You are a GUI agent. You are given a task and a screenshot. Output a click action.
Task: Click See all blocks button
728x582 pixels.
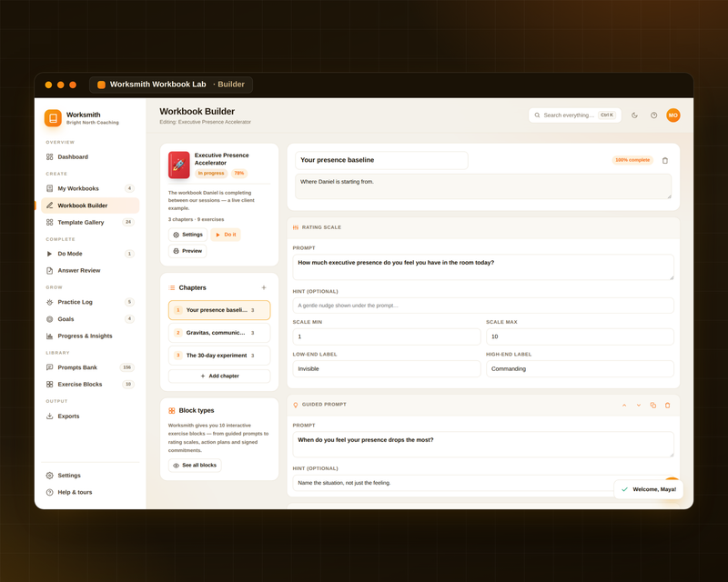[195, 466]
